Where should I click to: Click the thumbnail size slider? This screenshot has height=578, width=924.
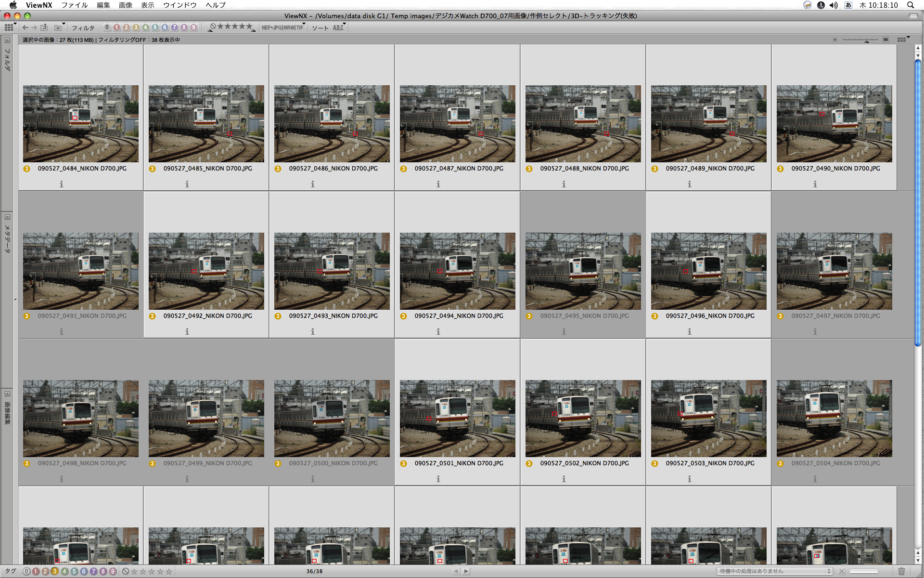pyautogui.click(x=860, y=40)
